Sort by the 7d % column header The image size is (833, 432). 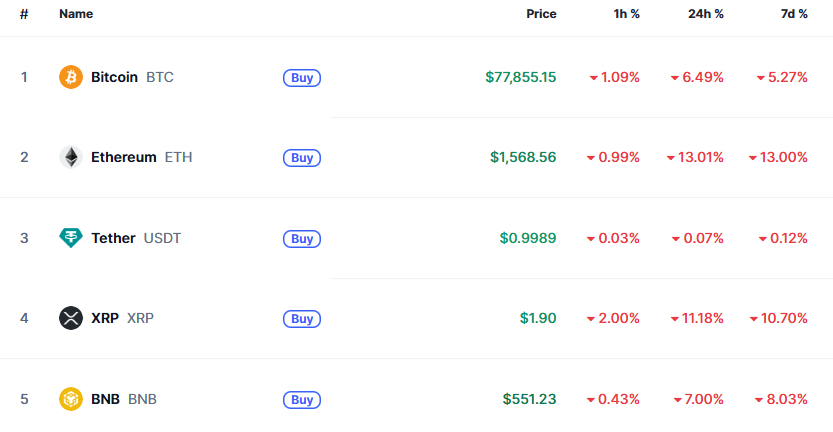[794, 14]
